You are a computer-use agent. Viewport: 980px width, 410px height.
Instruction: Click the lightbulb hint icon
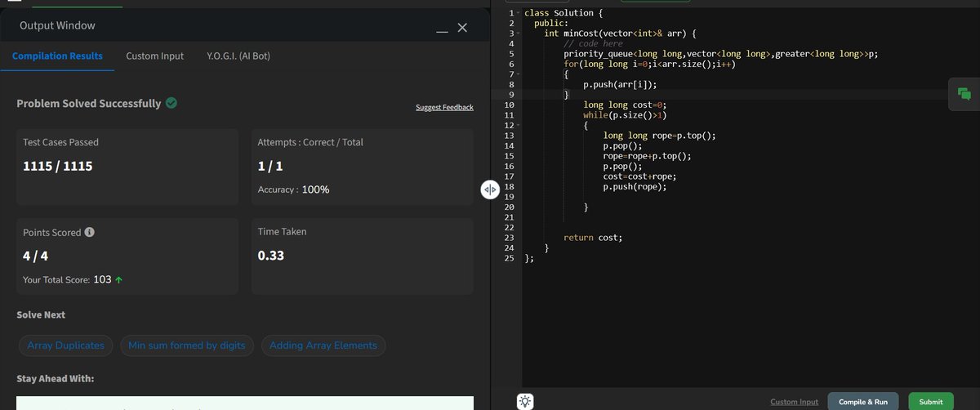[x=525, y=401]
